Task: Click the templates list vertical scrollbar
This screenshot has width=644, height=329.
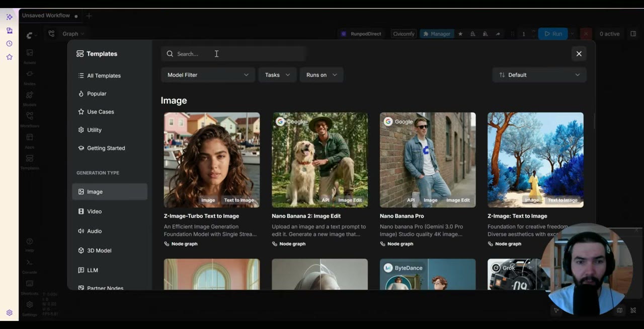Action: [x=594, y=121]
